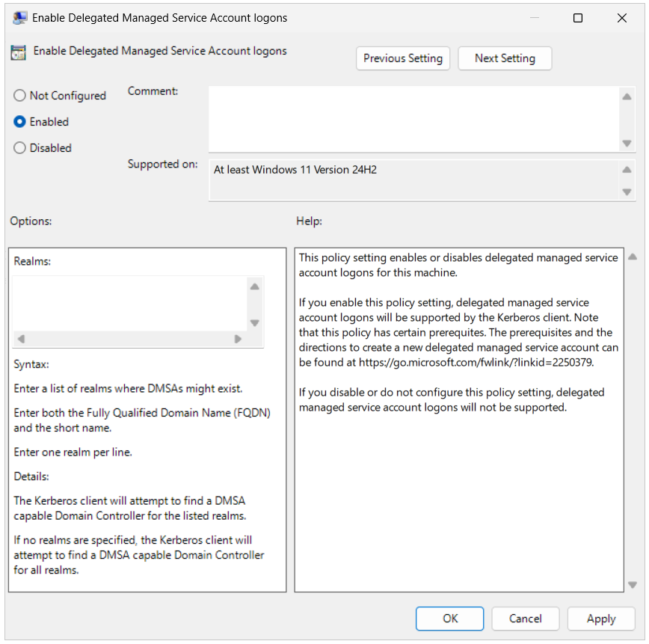Select the Enabled radio button
The height and width of the screenshot is (644, 649).
[19, 121]
